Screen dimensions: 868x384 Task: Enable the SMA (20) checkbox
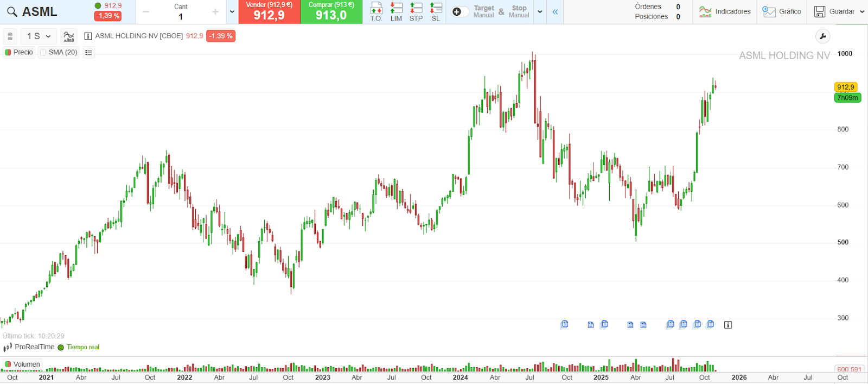tap(43, 52)
